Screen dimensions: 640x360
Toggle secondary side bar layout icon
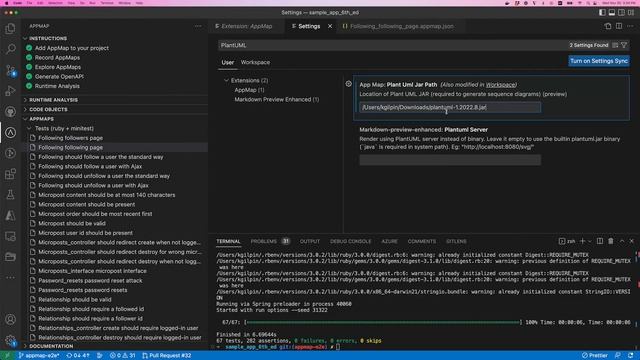[x=621, y=13]
